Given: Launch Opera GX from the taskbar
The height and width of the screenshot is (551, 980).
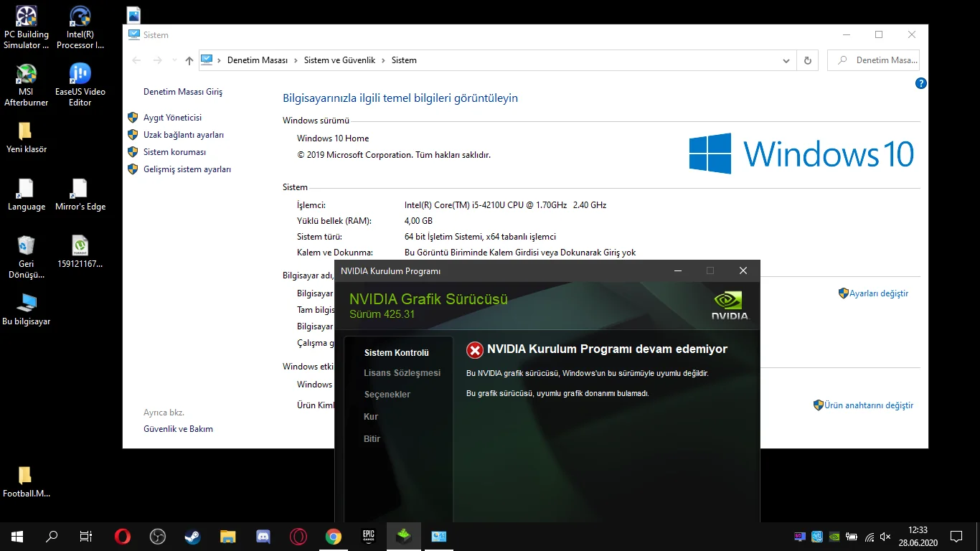Looking at the screenshot, I should coord(298,536).
